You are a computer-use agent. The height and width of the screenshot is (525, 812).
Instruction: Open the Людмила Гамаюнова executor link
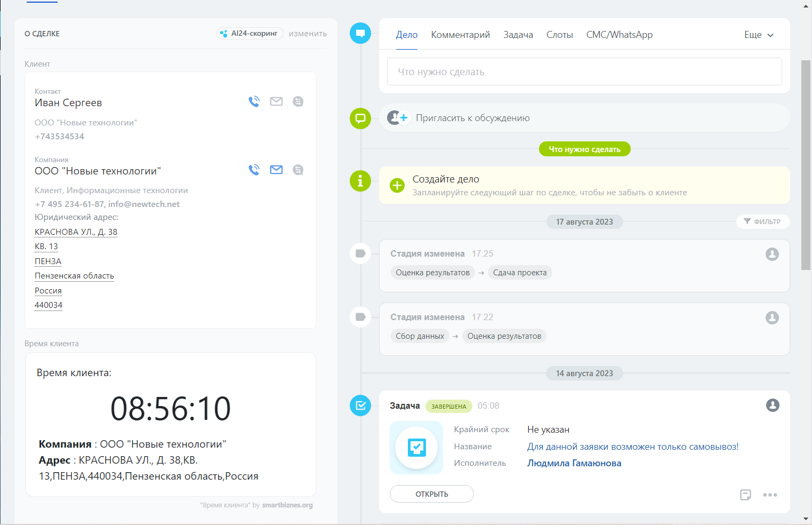click(574, 463)
